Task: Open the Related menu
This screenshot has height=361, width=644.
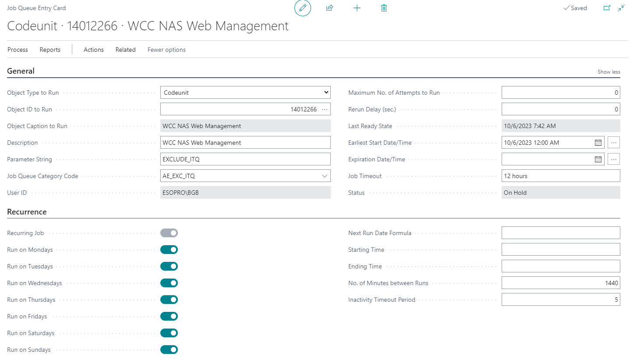Action: pos(125,50)
